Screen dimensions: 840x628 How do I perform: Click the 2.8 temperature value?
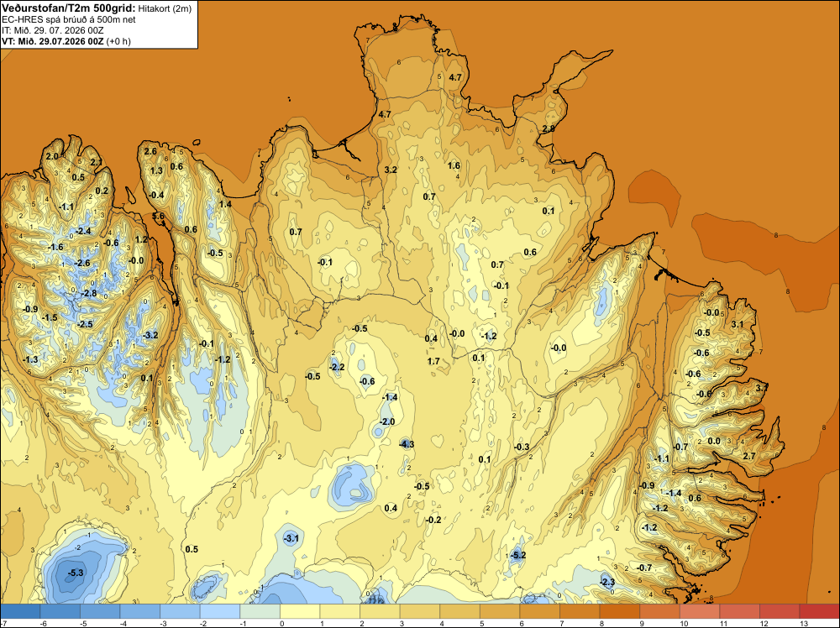point(549,128)
